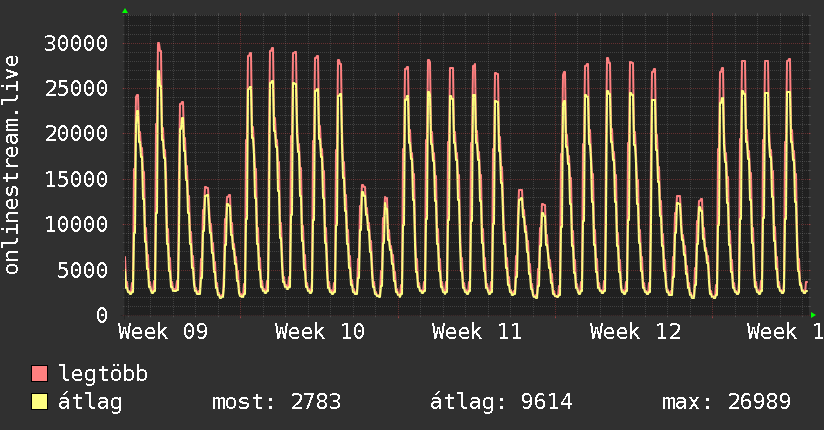Click the Week 10 axis label
The width and height of the screenshot is (824, 430).
point(320,332)
